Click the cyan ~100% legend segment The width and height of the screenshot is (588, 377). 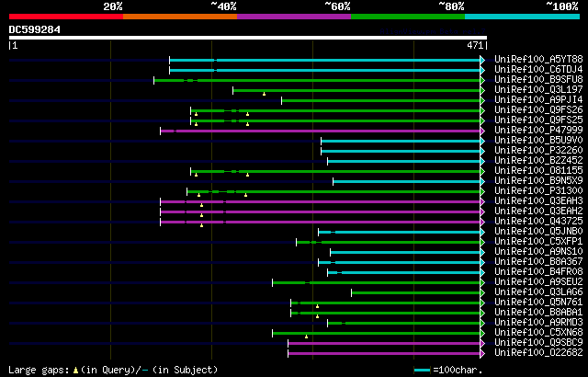(522, 17)
